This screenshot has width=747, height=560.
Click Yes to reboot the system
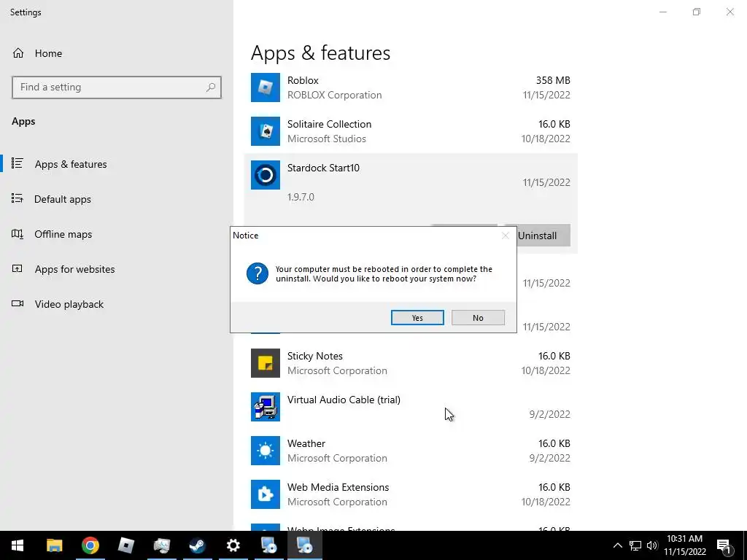[417, 318]
